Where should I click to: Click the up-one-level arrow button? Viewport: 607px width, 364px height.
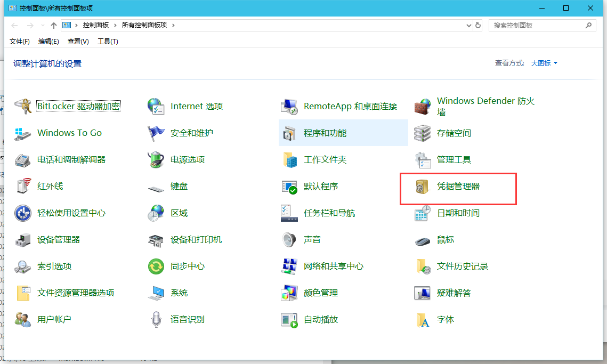[53, 25]
